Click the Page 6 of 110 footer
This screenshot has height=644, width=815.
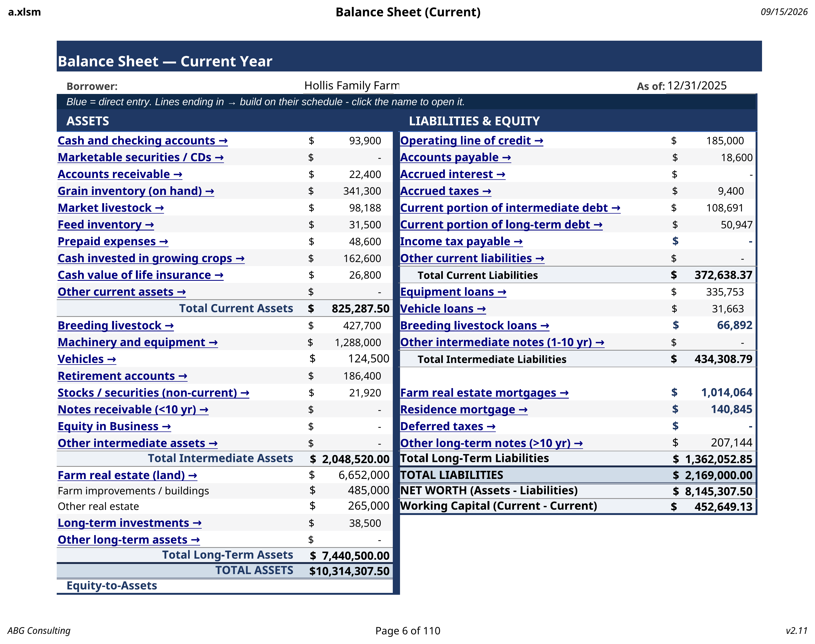407,630
